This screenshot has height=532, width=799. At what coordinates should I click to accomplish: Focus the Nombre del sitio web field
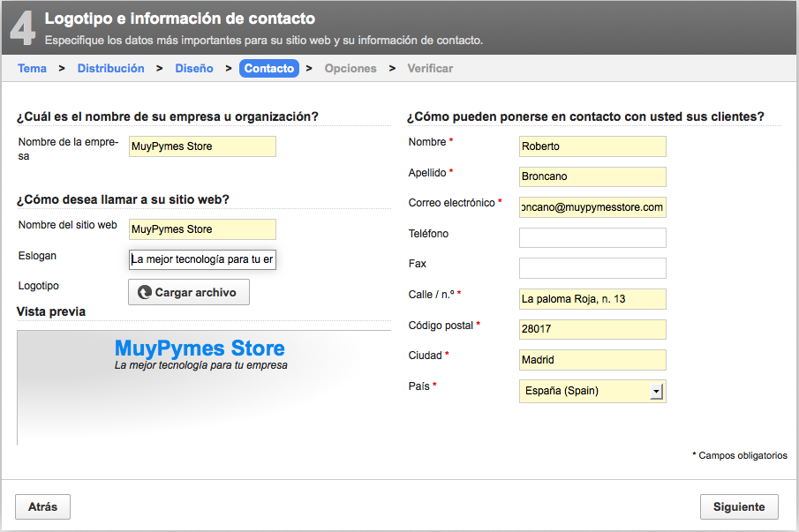202,229
